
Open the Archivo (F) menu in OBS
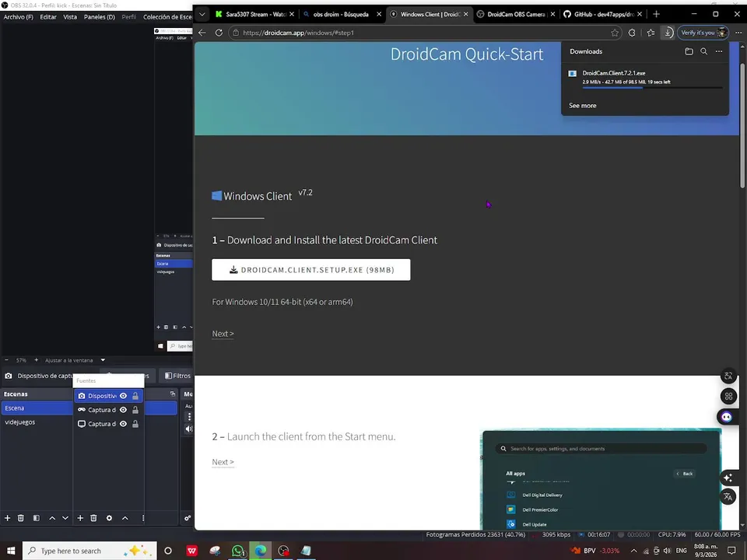[19, 16]
